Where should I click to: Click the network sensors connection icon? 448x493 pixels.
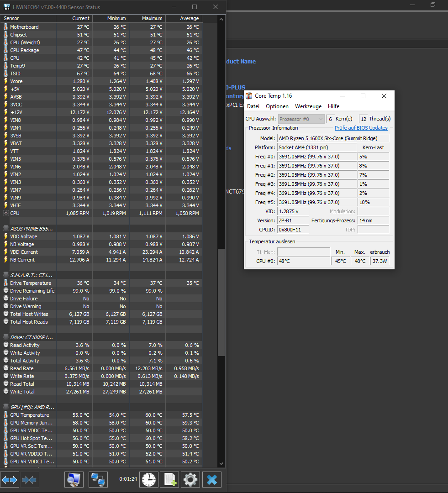coord(98,480)
